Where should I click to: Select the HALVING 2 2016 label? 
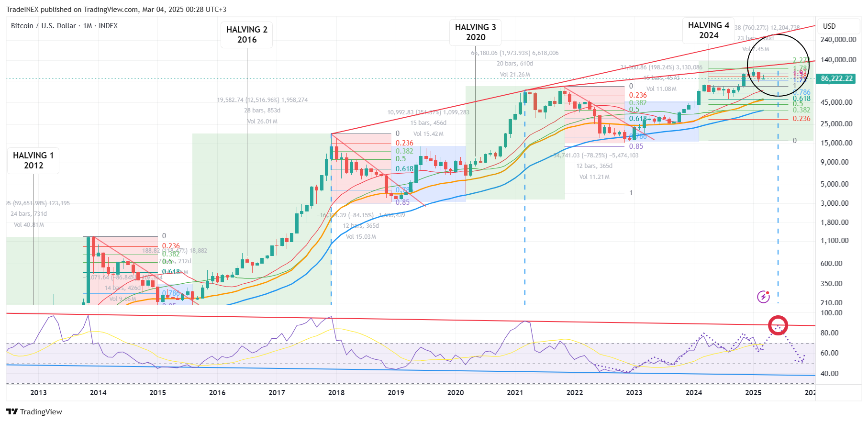[x=247, y=34]
